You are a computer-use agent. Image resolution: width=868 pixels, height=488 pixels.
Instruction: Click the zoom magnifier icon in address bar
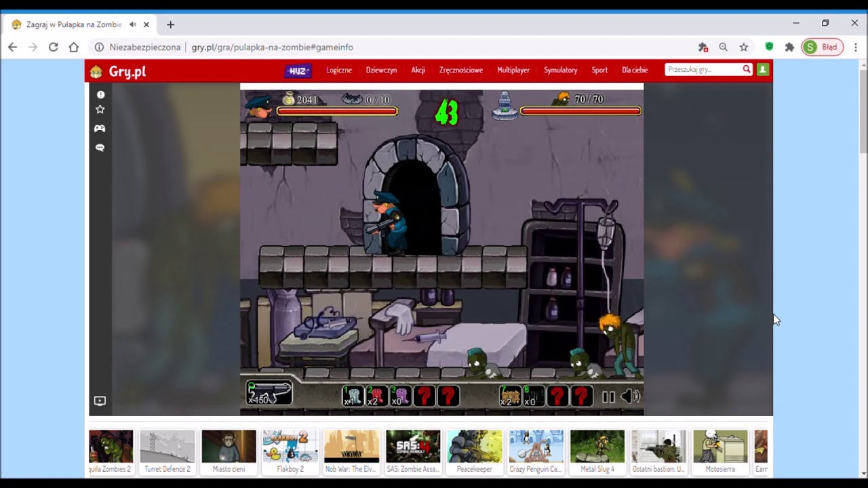(724, 47)
